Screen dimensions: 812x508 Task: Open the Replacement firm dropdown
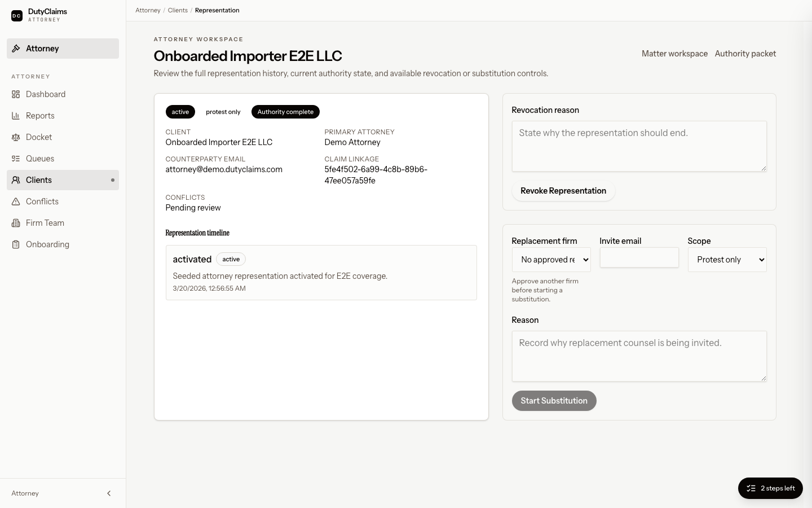551,260
